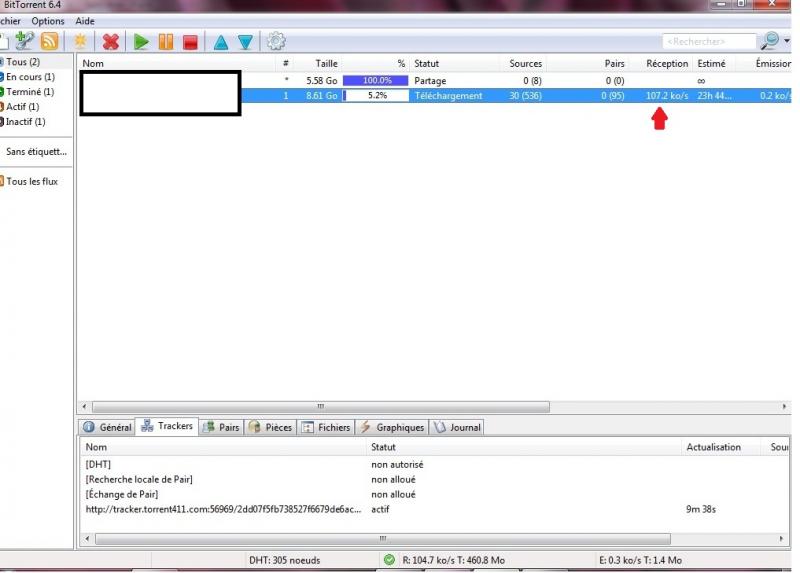Click the 5.2% progress bar of downloading torrent
Screen dimensions: 800x573
pyautogui.click(x=375, y=96)
